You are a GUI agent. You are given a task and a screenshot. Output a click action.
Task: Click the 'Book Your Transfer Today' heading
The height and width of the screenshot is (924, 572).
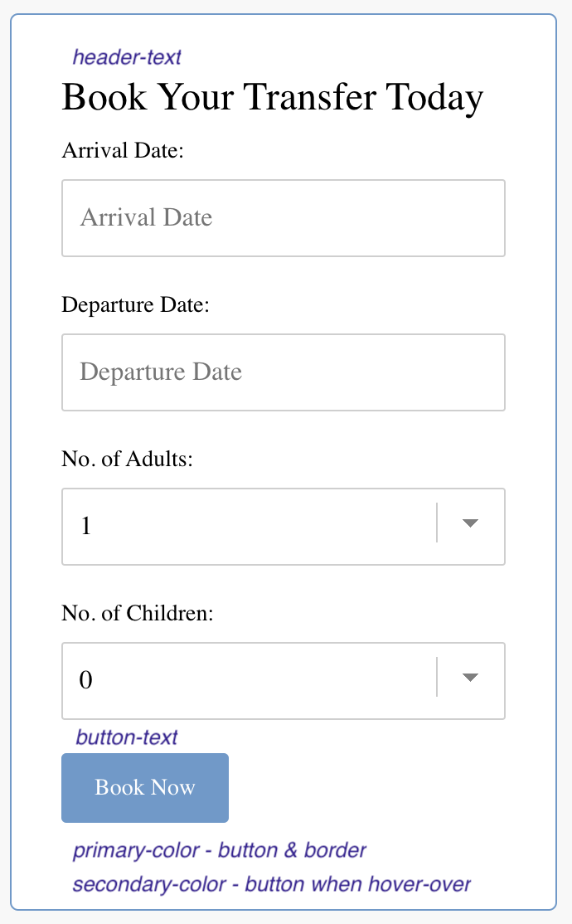[x=272, y=97]
